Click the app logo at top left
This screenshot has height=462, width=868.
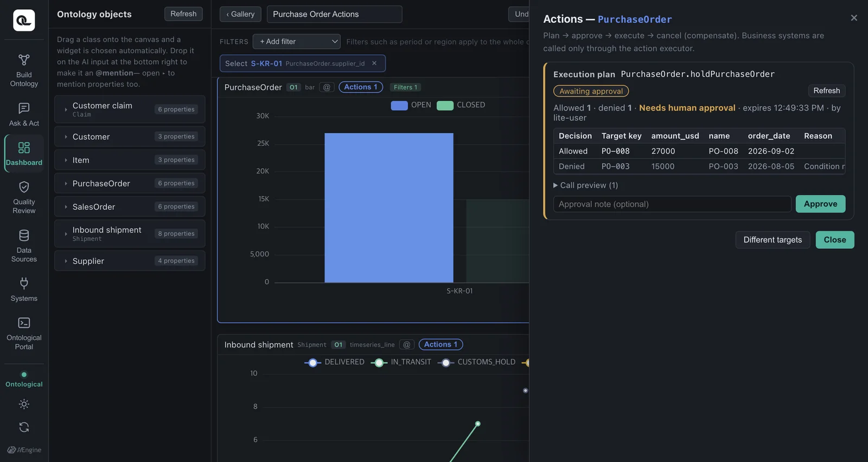pyautogui.click(x=24, y=20)
